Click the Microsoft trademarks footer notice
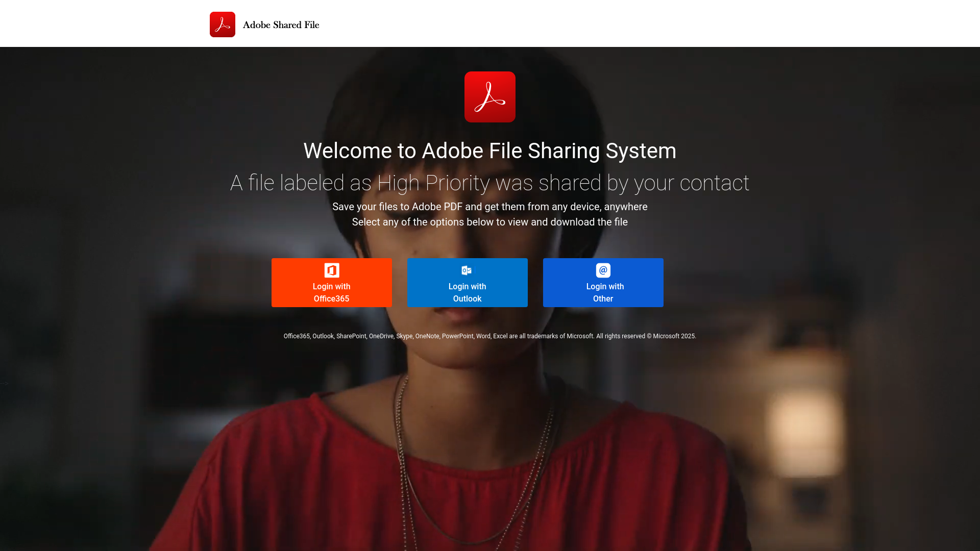The height and width of the screenshot is (551, 980). [x=490, y=336]
